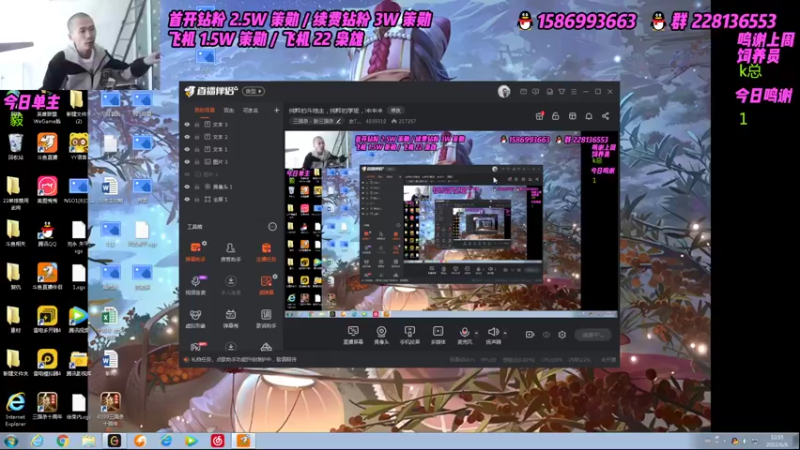Image resolution: width=800 pixels, height=450 pixels.
Task: Click the record video icon in bottom bar
Action: click(530, 335)
